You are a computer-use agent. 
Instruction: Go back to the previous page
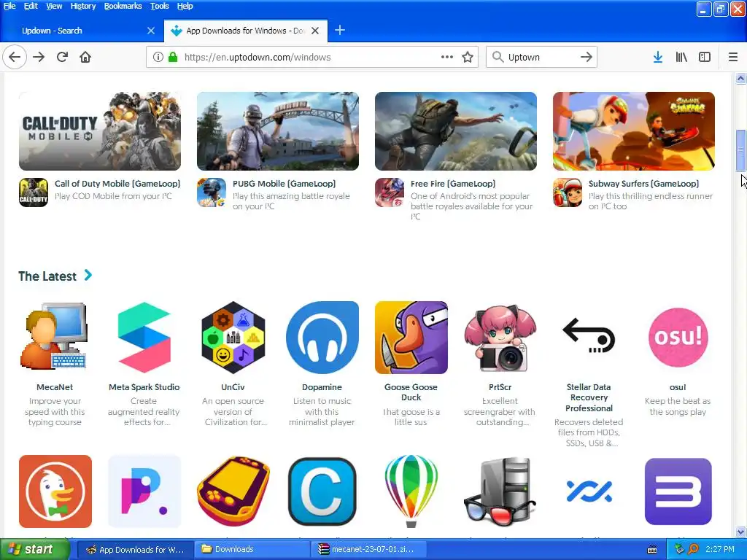[15, 57]
